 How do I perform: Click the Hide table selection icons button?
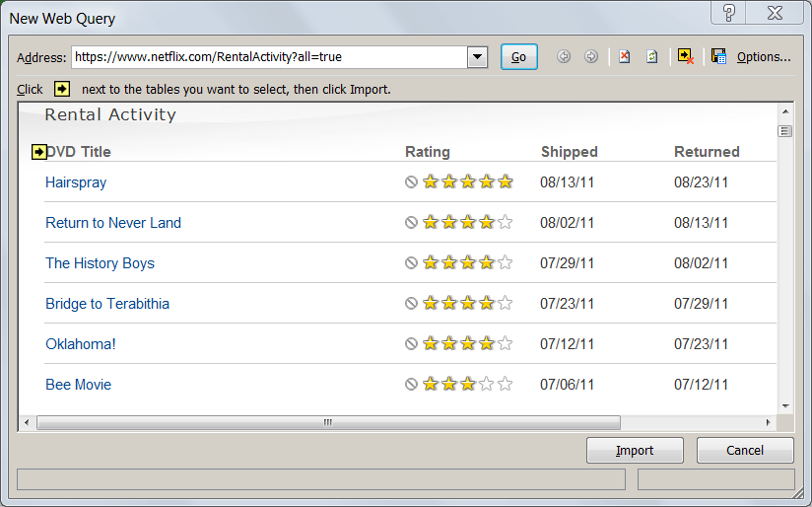(685, 56)
